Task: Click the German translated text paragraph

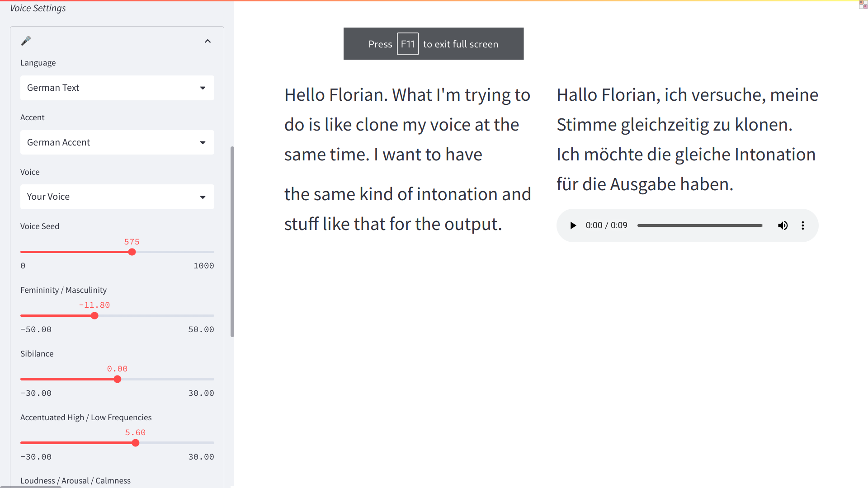Action: (x=687, y=139)
